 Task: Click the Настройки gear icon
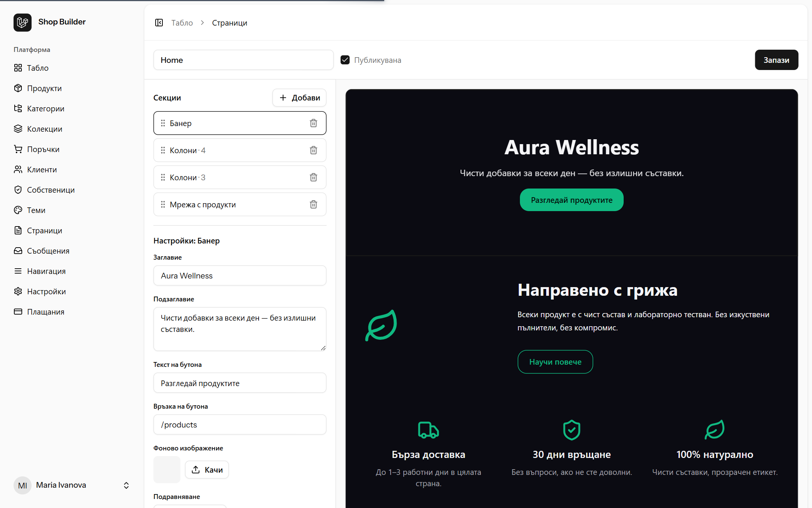18,291
